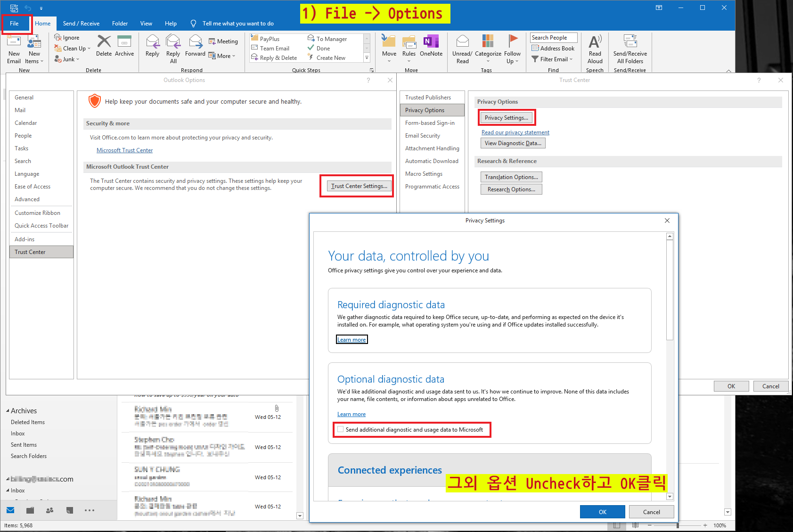Collapse the Archives folder tree
Viewport: 793px width, 532px height.
tap(8, 411)
